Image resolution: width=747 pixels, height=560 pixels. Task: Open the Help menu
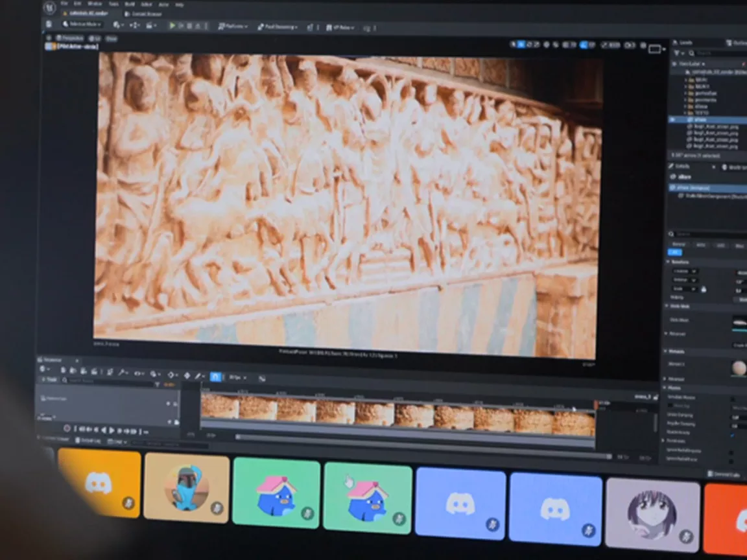click(x=179, y=5)
